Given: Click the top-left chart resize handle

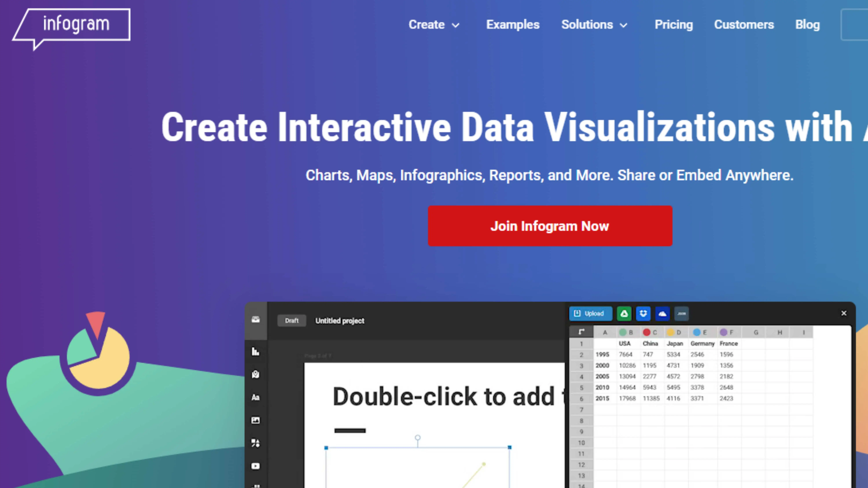Looking at the screenshot, I should point(326,448).
